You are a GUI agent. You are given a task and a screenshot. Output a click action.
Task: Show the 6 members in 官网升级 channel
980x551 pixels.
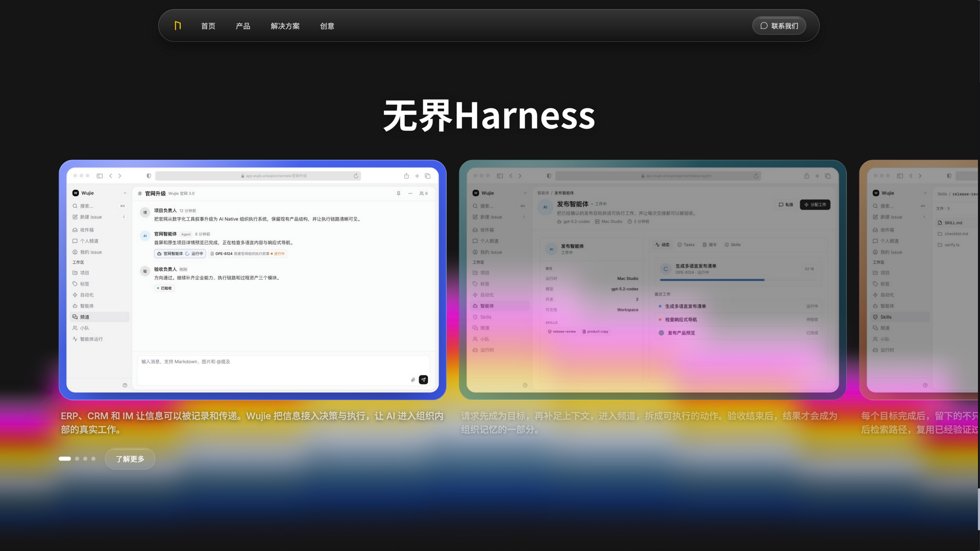[x=424, y=193]
